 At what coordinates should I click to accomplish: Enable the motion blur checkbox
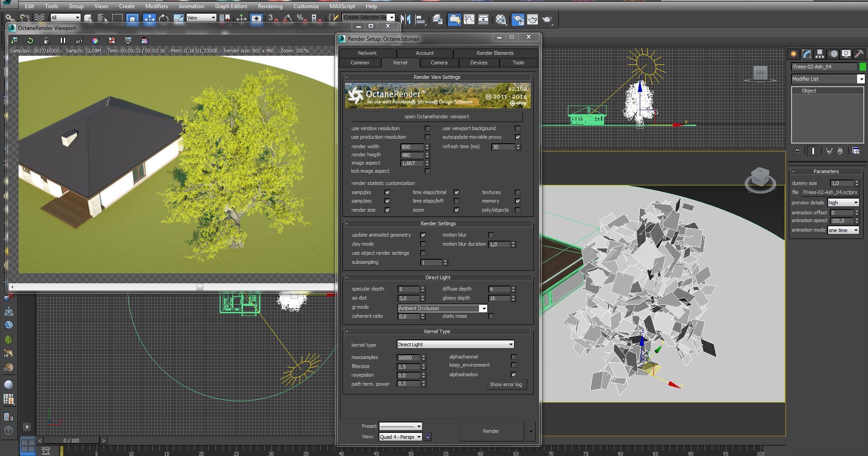tap(491, 235)
